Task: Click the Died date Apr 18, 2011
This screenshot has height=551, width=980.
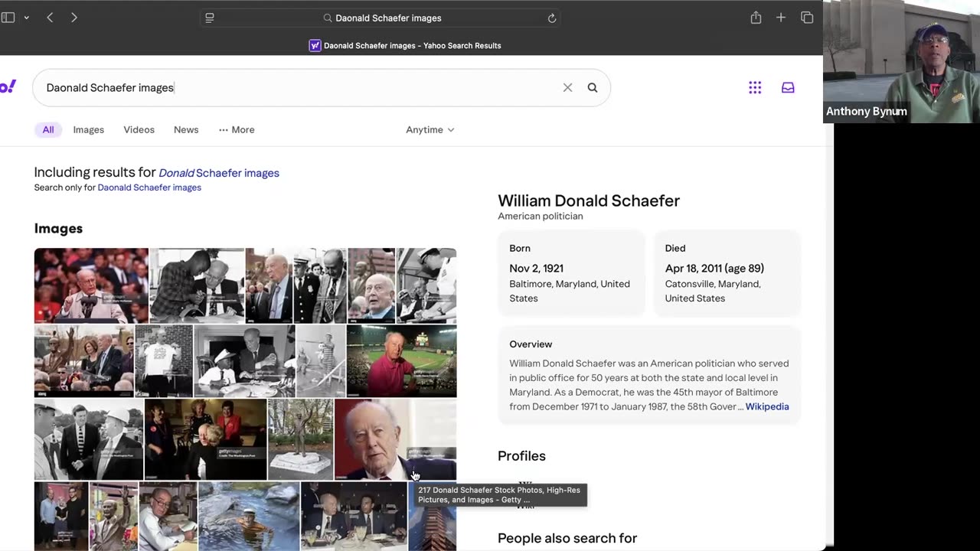Action: click(x=714, y=268)
